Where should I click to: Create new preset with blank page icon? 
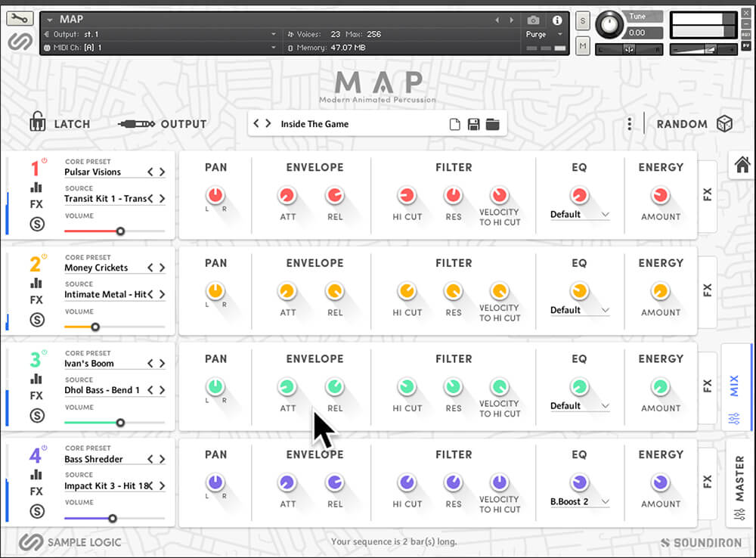(x=455, y=124)
